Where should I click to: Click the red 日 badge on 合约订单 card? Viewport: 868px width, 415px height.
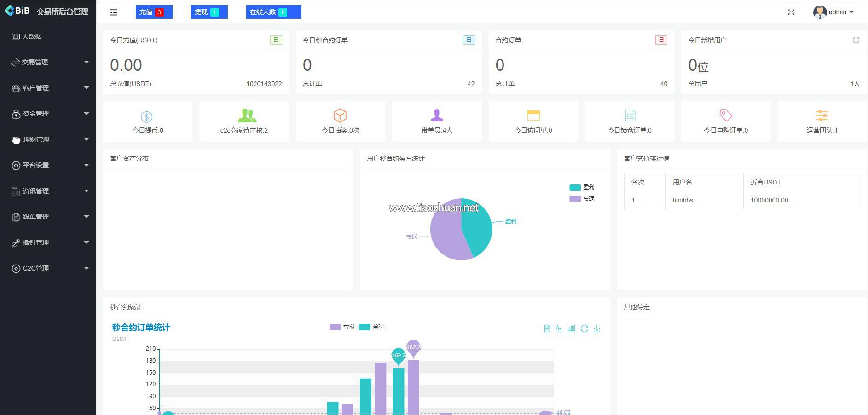[661, 40]
